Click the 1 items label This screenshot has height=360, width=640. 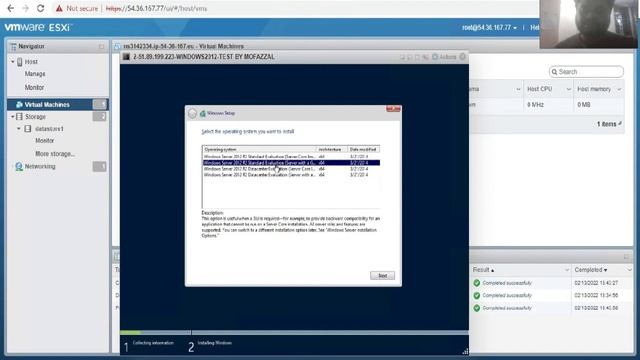pyautogui.click(x=607, y=124)
